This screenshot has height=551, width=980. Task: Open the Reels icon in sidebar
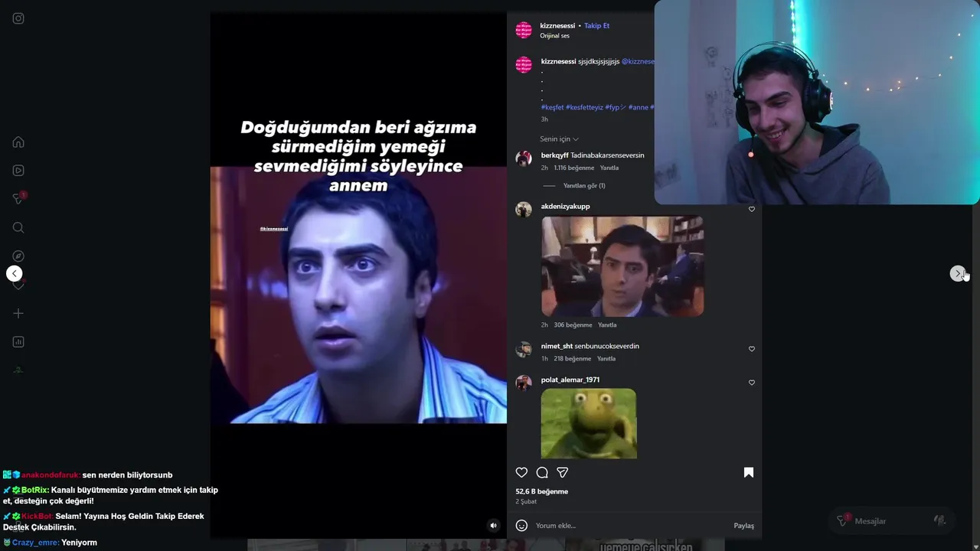click(18, 171)
